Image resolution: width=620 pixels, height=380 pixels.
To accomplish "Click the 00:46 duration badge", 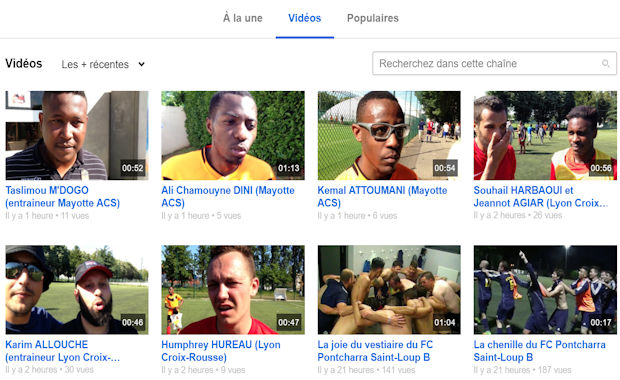I will 132,322.
